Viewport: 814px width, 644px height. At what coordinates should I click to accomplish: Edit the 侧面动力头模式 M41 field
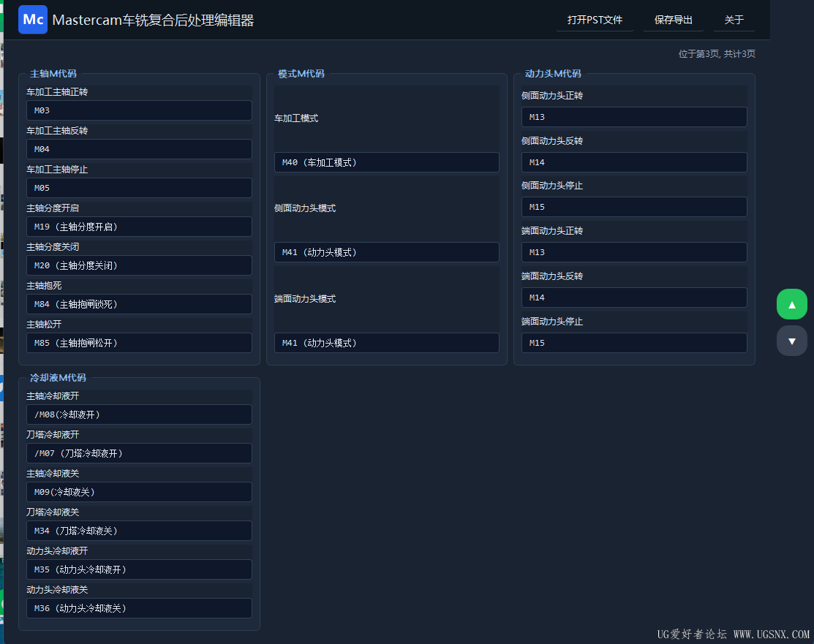click(x=387, y=252)
